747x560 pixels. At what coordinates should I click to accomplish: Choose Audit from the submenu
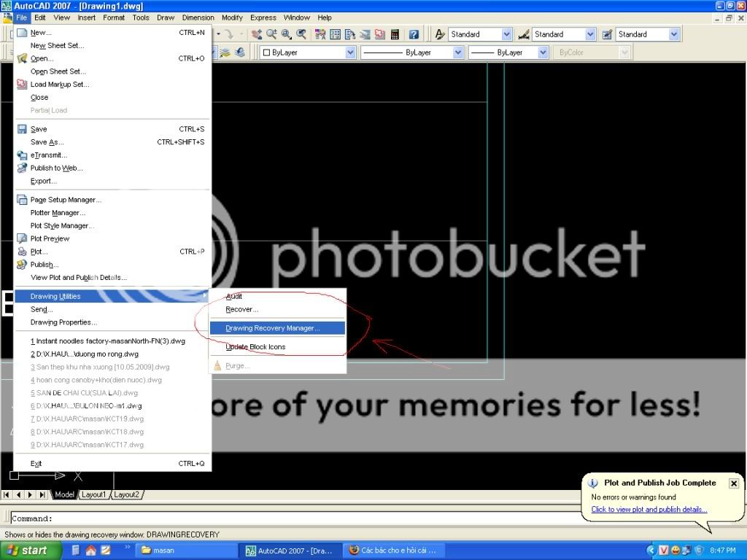pyautogui.click(x=277, y=296)
